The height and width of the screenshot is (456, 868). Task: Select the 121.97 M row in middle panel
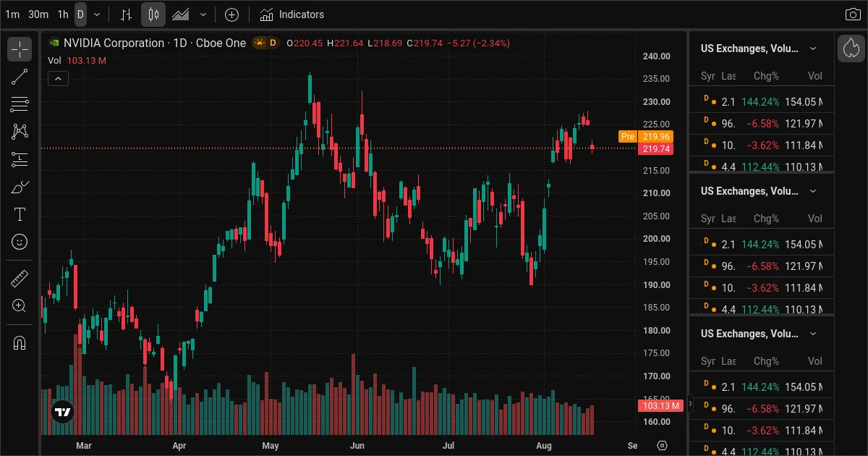point(762,266)
